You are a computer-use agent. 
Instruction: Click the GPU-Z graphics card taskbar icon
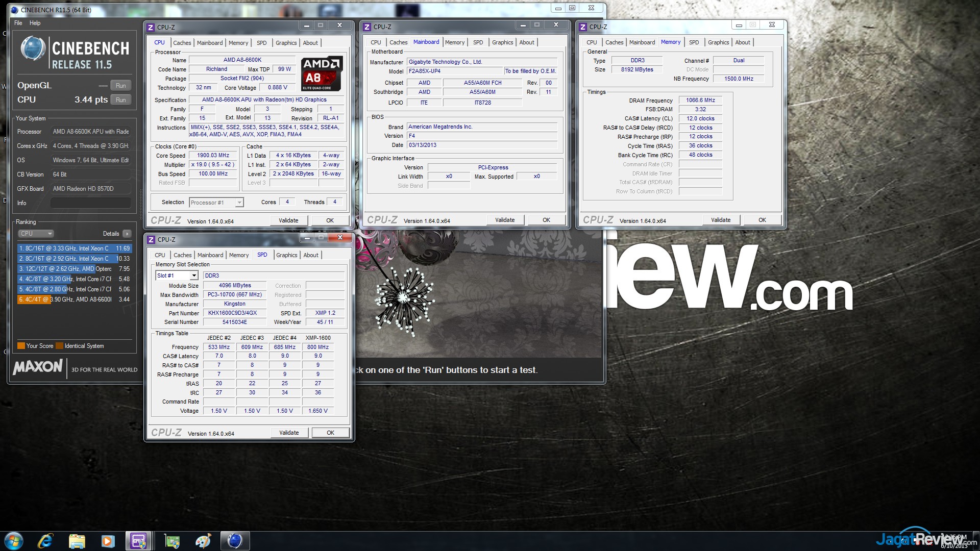(x=172, y=540)
